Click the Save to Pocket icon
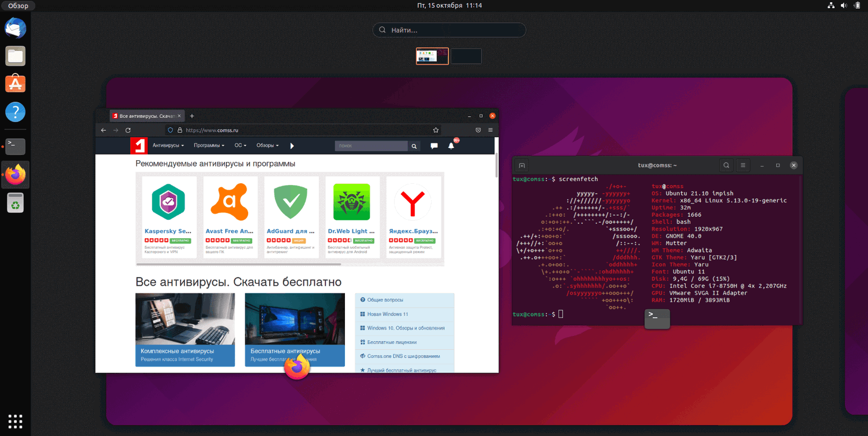Screen dimensions: 868x436 pyautogui.click(x=479, y=130)
